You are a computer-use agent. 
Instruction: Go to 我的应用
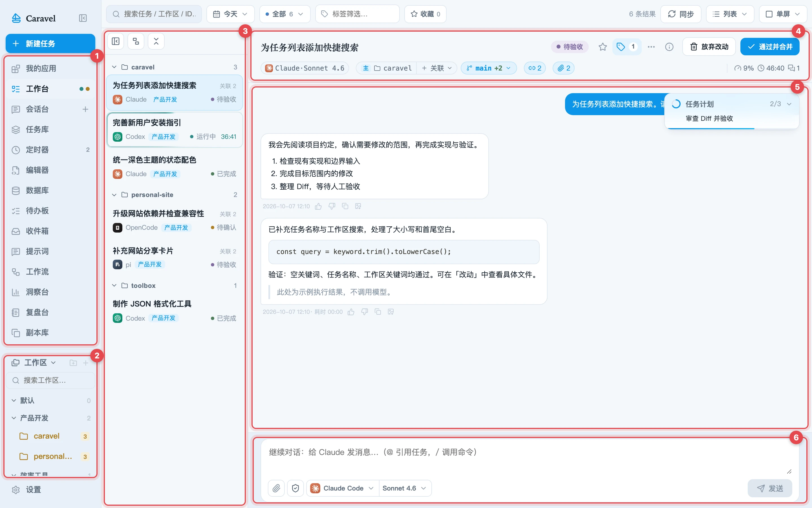[50, 69]
